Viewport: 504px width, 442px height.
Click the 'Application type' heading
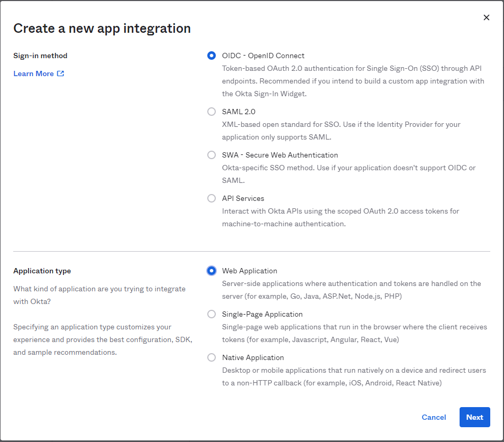coord(42,271)
